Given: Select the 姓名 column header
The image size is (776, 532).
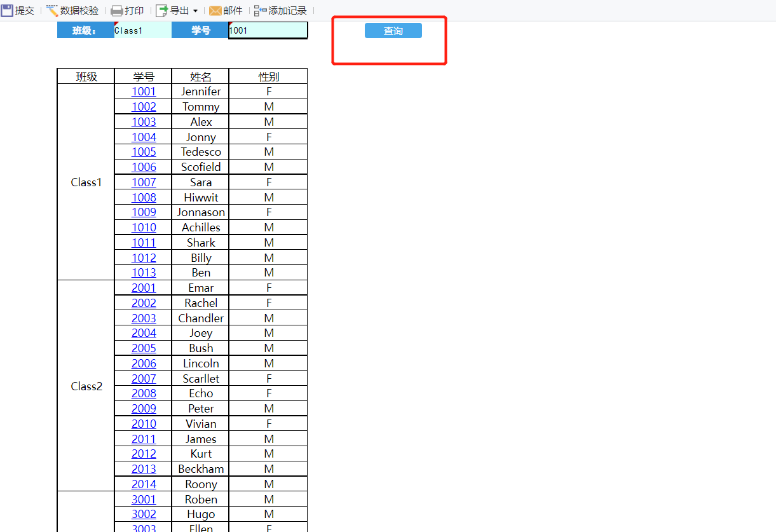Looking at the screenshot, I should [x=201, y=77].
